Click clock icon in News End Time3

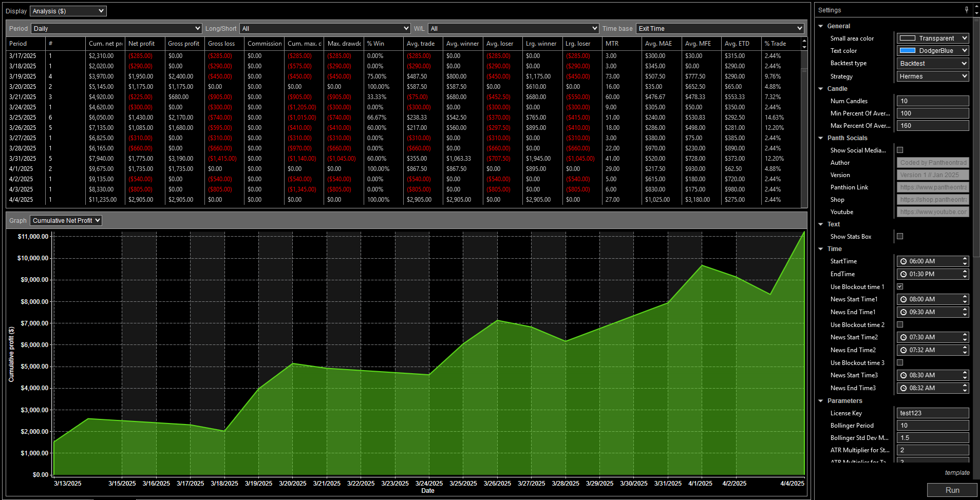pos(903,388)
